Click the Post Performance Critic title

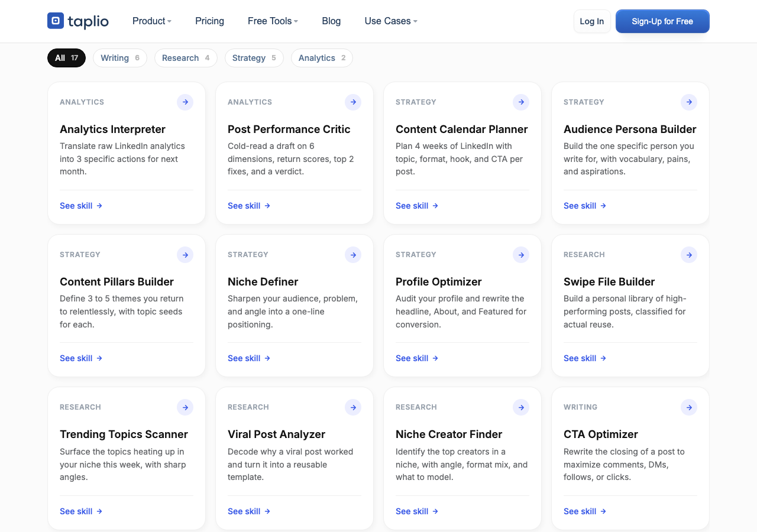click(289, 129)
